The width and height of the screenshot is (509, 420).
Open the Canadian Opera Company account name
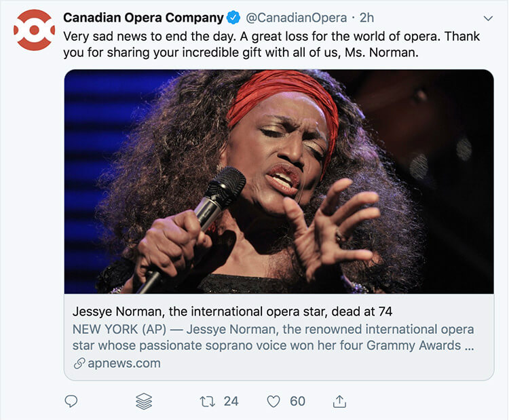(x=143, y=17)
